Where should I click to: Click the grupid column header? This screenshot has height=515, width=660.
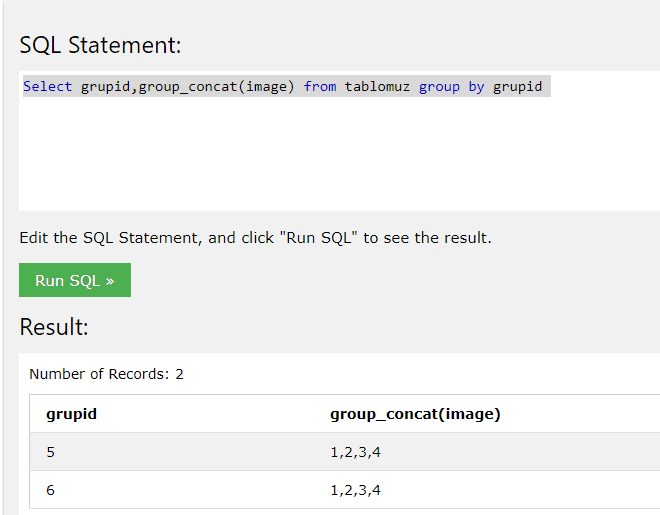[72, 414]
